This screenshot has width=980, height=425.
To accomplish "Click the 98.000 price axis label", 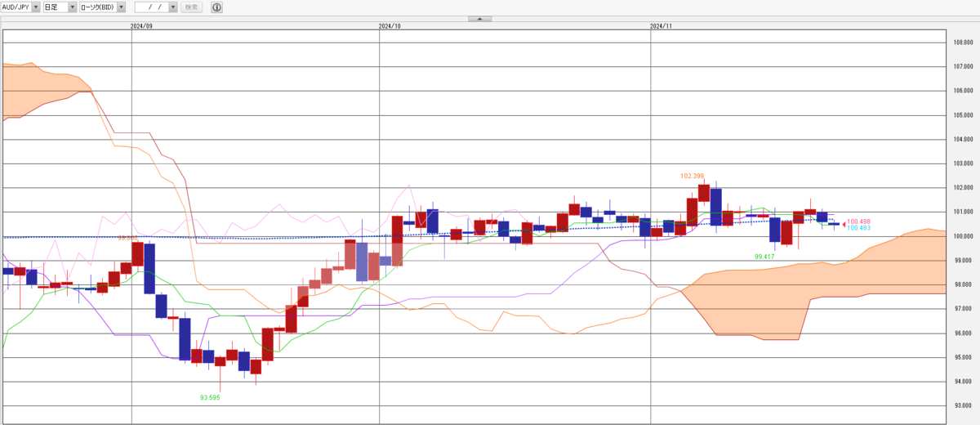I will tap(964, 285).
